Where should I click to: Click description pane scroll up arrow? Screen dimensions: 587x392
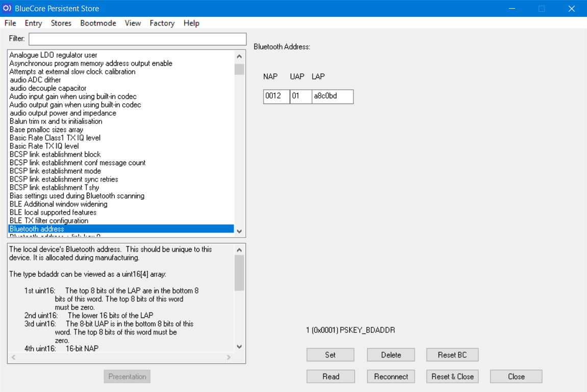239,250
